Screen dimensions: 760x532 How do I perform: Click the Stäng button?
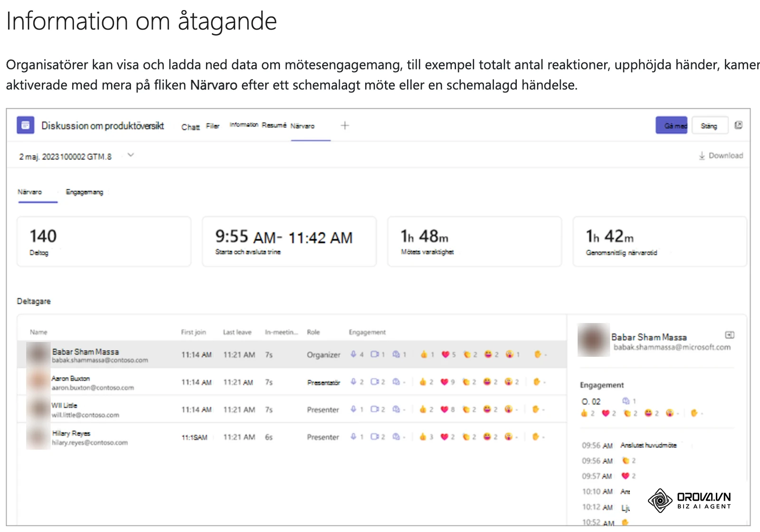tap(709, 125)
